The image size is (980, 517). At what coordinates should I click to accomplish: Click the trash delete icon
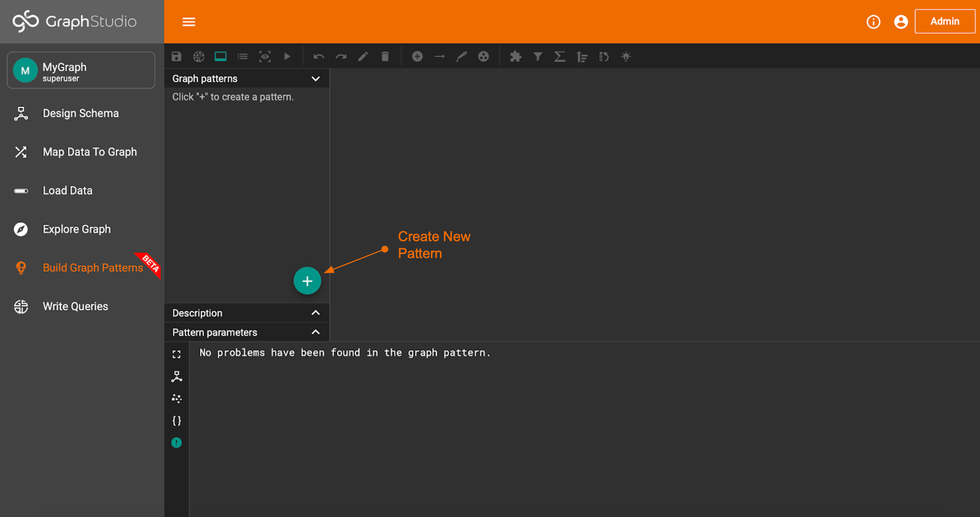point(385,56)
